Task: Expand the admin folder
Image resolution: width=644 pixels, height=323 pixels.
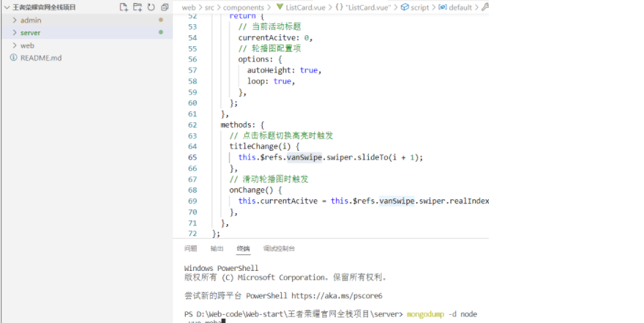Action: pyautogui.click(x=15, y=20)
